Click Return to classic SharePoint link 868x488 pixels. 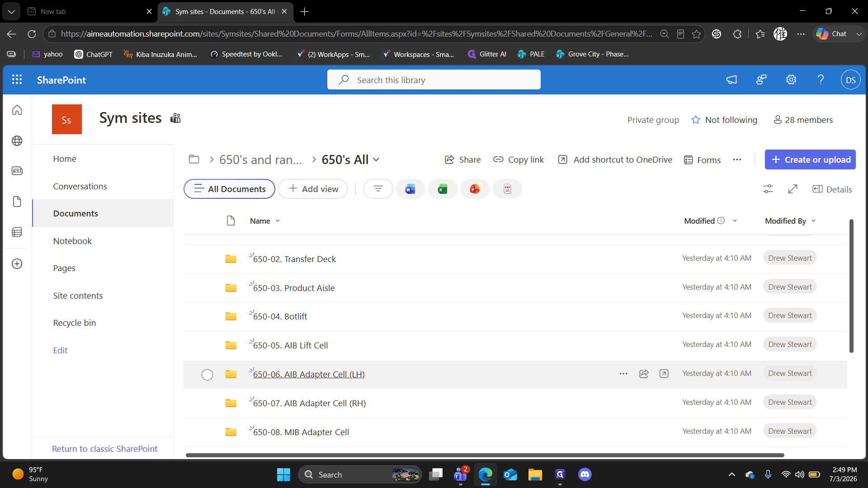coord(105,449)
